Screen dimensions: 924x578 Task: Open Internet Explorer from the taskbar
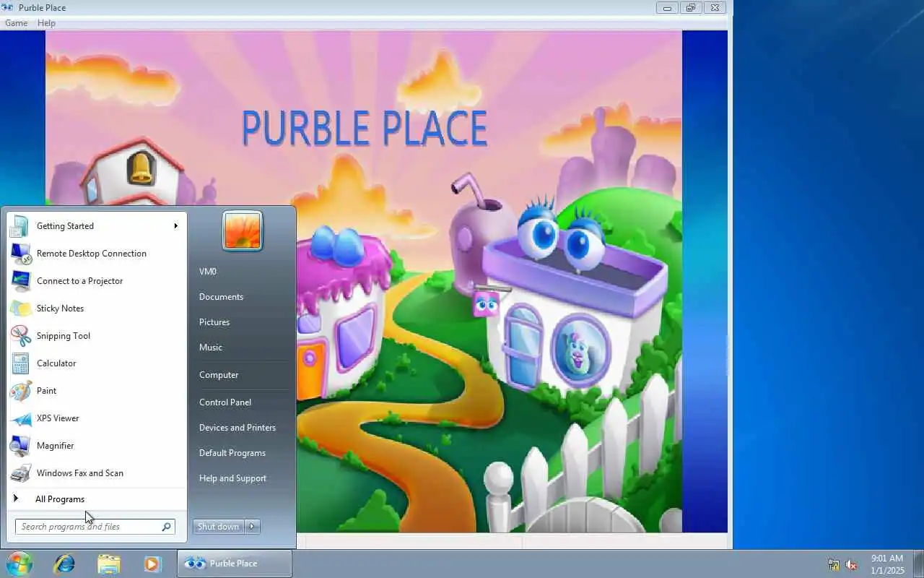click(x=64, y=564)
